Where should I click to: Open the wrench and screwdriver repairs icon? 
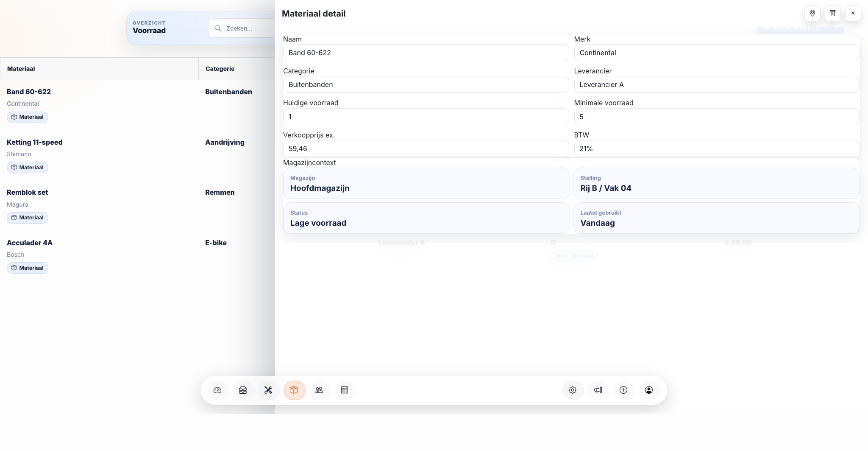[268, 390]
